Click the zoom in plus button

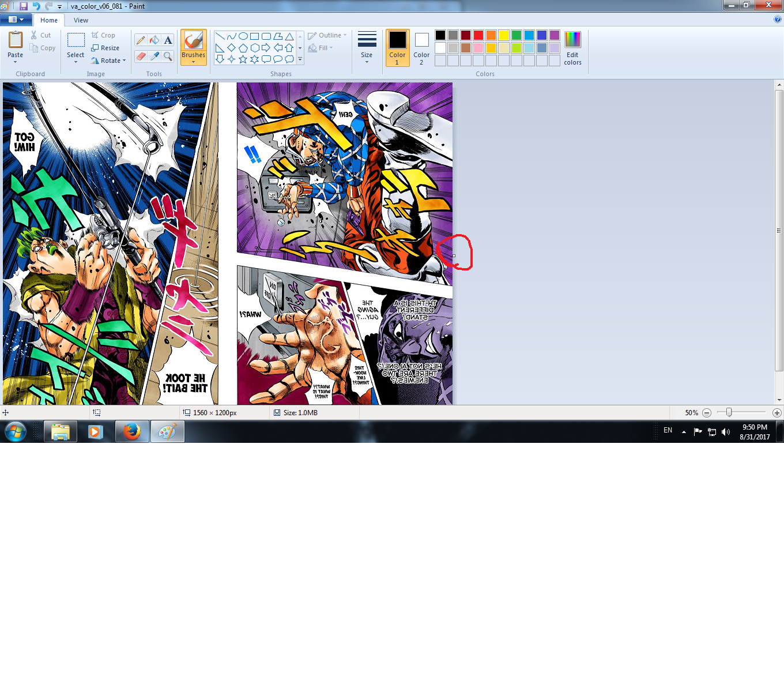click(777, 413)
